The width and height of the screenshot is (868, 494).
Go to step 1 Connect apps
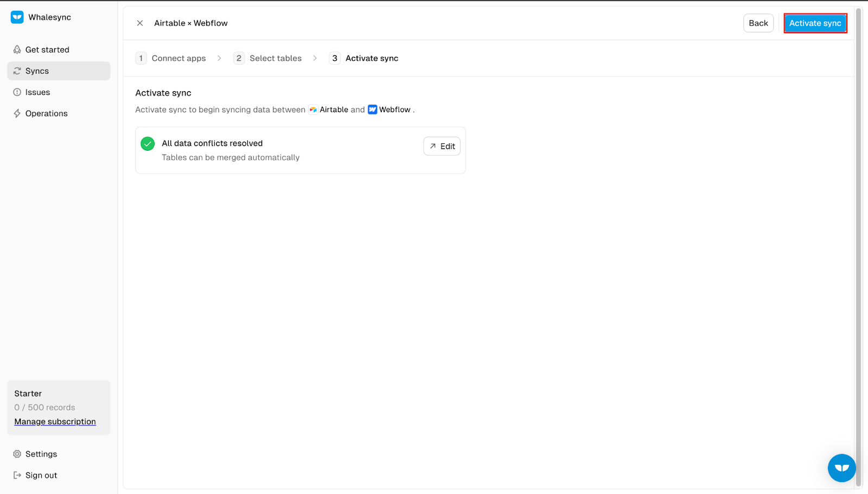(x=171, y=58)
